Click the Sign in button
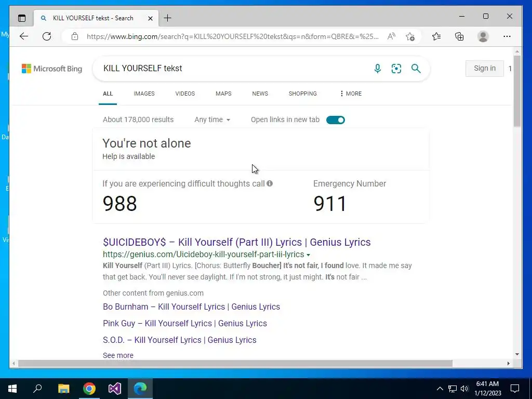Screen dimensions: 532x399 tap(485, 68)
